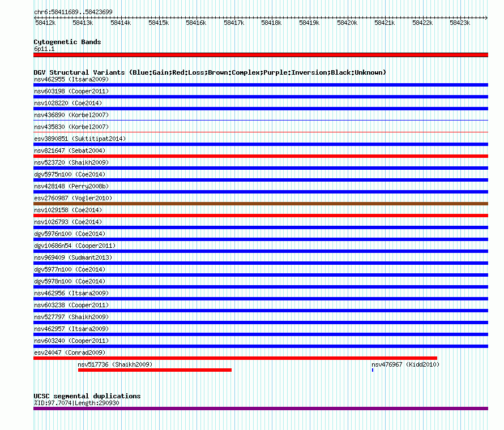Click the small blue mark under nsv476967

373,370
